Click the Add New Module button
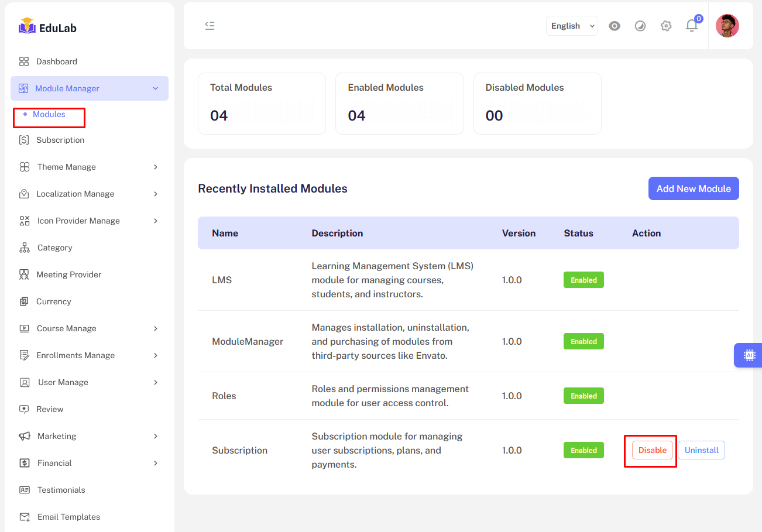The width and height of the screenshot is (762, 532). (x=694, y=188)
